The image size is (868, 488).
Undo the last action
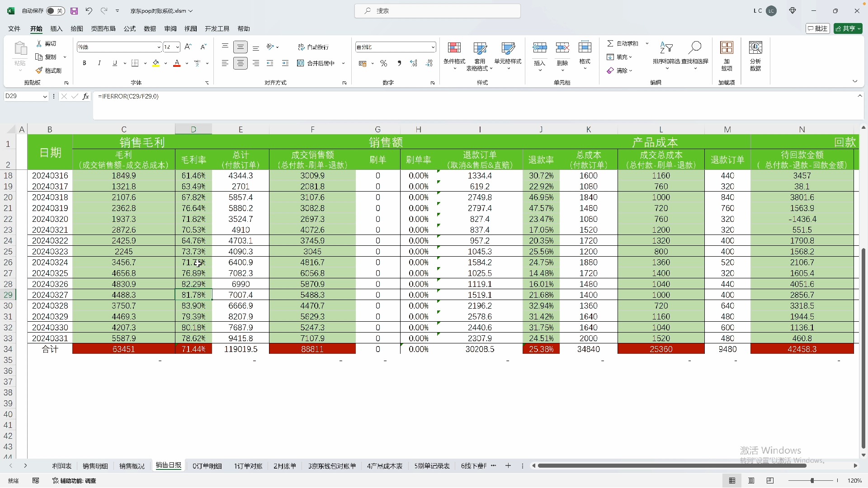click(89, 11)
